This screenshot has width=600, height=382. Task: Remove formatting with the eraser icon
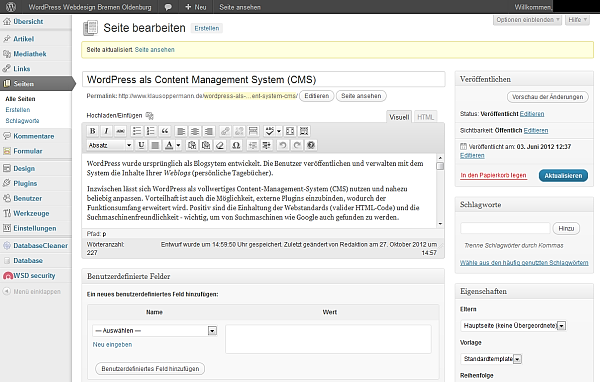pos(220,145)
